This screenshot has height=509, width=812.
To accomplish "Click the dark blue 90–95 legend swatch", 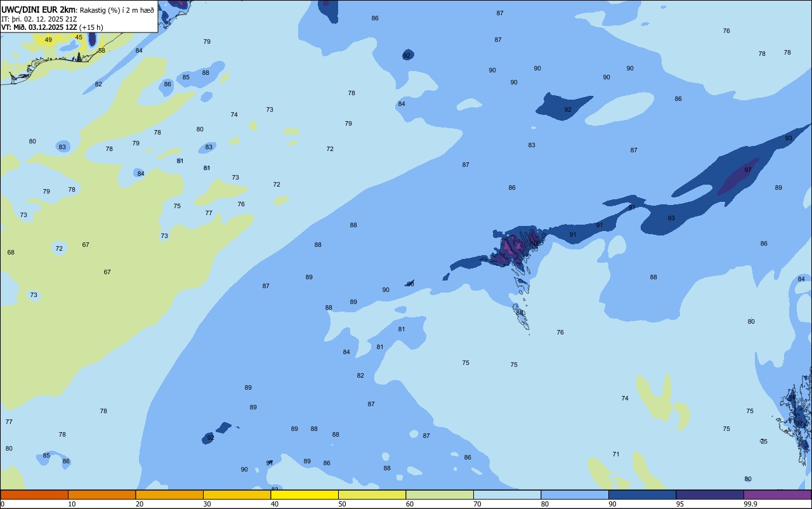I will [642, 494].
